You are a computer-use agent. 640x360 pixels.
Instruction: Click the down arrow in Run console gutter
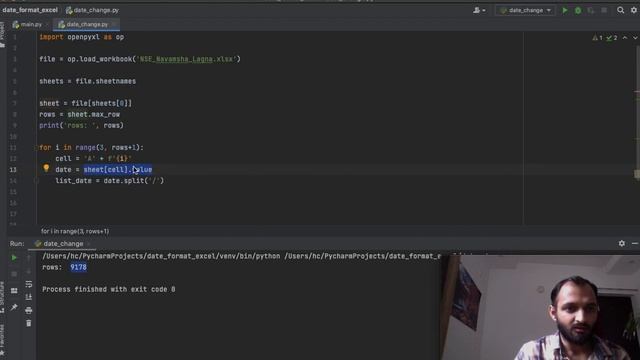coord(29,271)
